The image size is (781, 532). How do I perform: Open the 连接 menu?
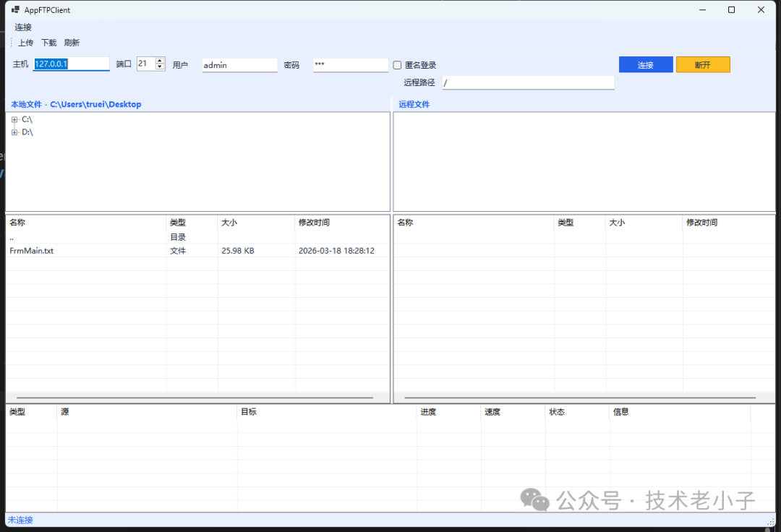pyautogui.click(x=23, y=27)
